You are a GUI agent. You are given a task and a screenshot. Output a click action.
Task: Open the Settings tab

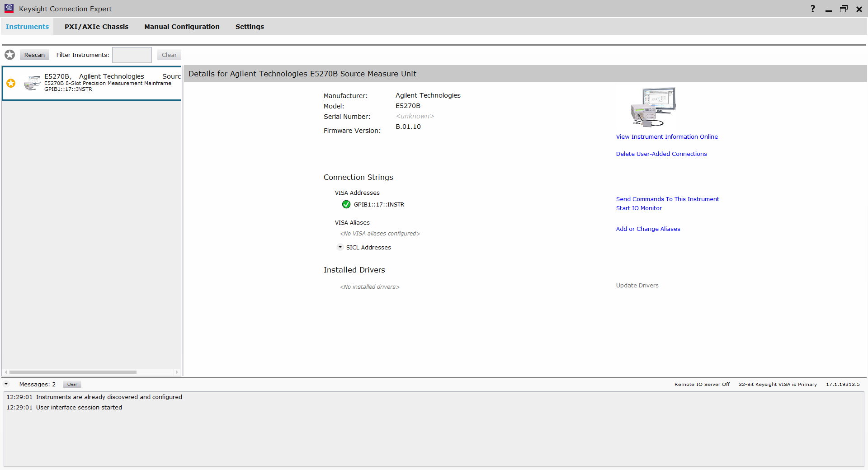[250, 27]
